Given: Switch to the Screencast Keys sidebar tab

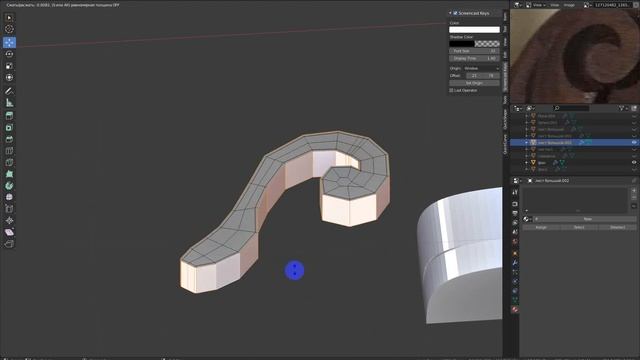Looking at the screenshot, I should pos(505,77).
